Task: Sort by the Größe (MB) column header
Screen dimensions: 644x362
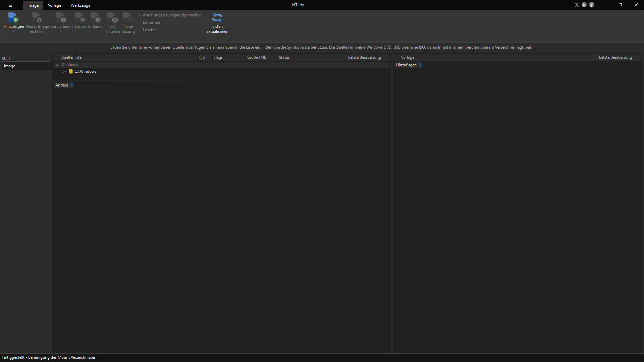Action: click(x=257, y=57)
